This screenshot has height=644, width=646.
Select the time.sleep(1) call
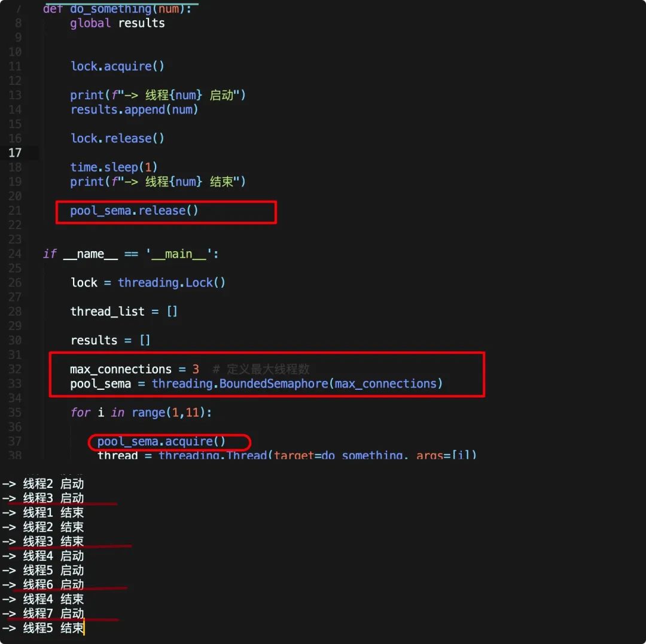point(113,167)
